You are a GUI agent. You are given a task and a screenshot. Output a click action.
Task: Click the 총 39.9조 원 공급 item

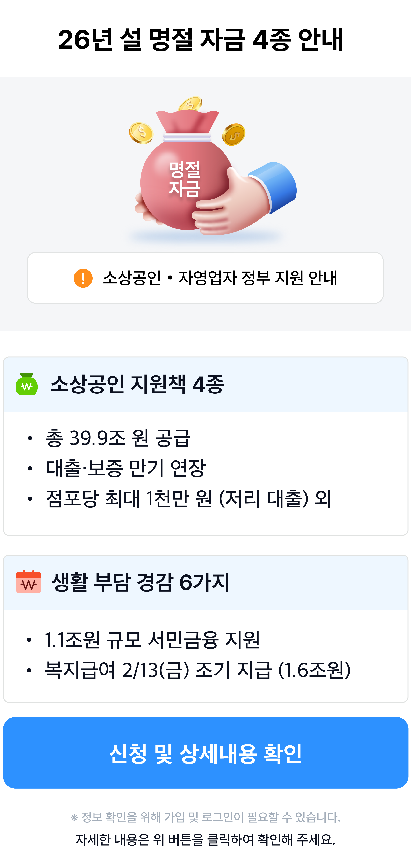pyautogui.click(x=118, y=438)
